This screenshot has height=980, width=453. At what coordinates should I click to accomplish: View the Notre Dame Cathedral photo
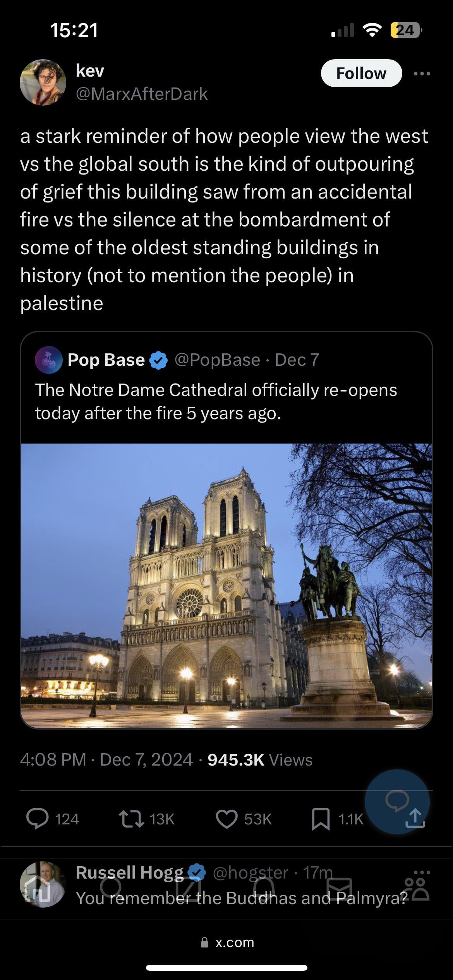click(x=226, y=586)
